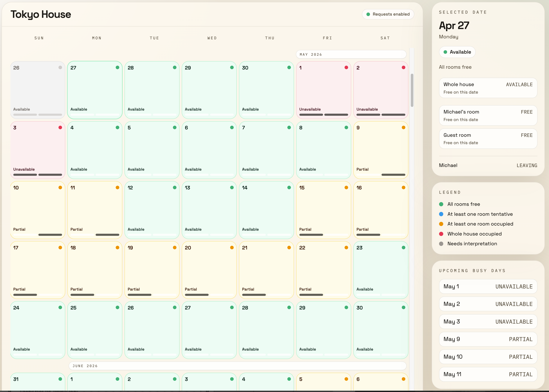This screenshot has width=549, height=392.
Task: Select May 31 day cell
Action: click(x=38, y=382)
